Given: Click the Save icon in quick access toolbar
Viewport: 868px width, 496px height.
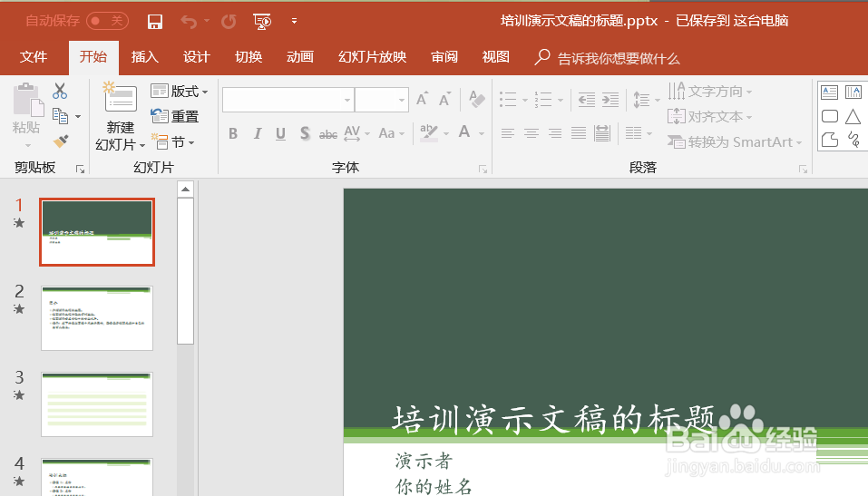Looking at the screenshot, I should 154,22.
